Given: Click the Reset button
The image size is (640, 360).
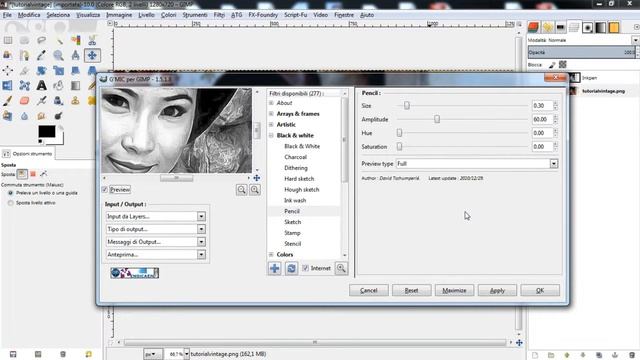Looking at the screenshot, I should click(x=411, y=290).
